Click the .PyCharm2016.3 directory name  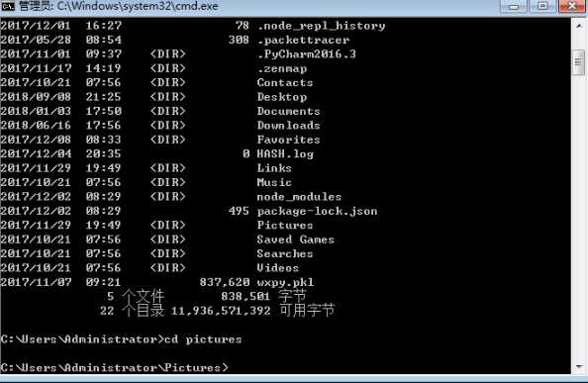click(307, 54)
